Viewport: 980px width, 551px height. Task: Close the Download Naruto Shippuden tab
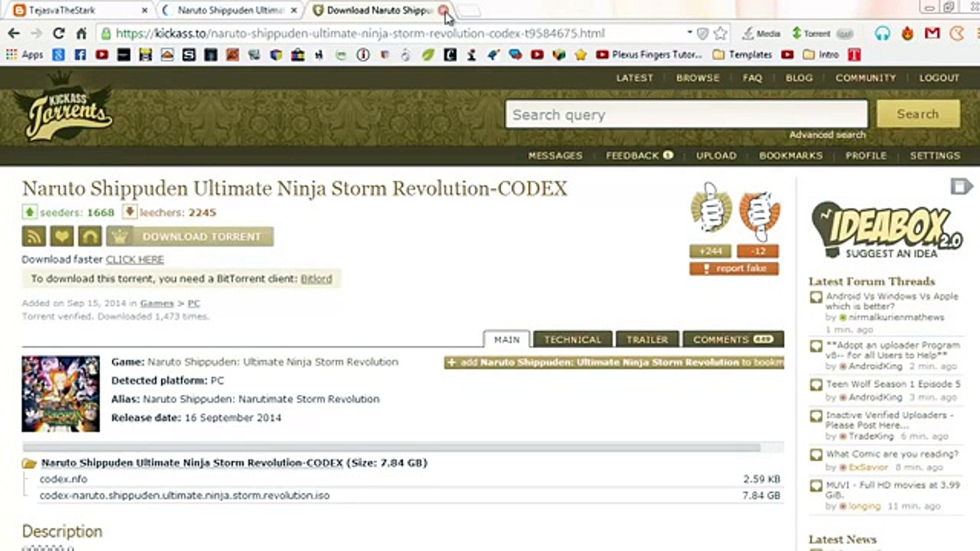[x=443, y=10]
